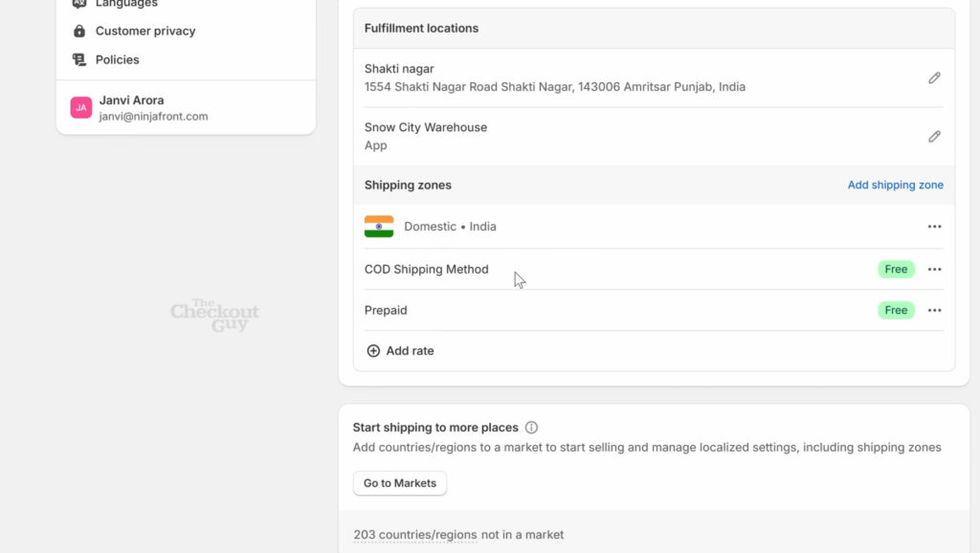
Task: Click the Add rate button
Action: point(400,350)
